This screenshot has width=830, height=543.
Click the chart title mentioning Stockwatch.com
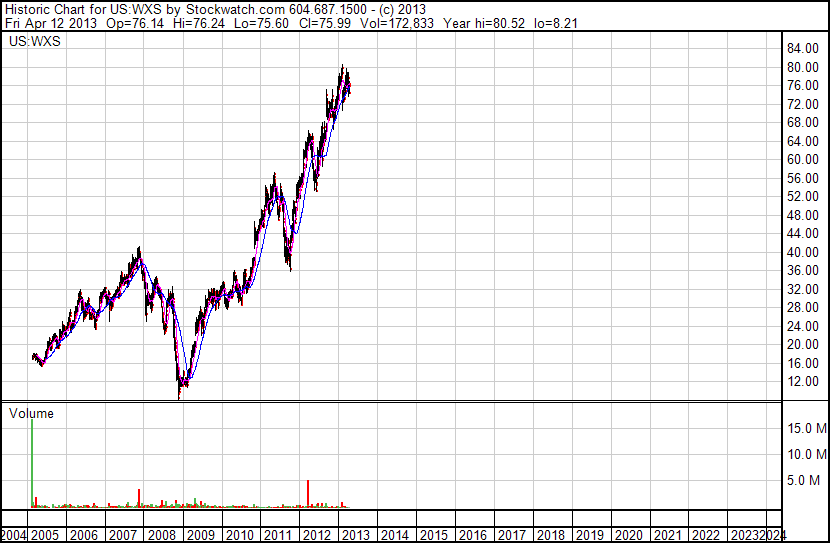tap(215, 9)
